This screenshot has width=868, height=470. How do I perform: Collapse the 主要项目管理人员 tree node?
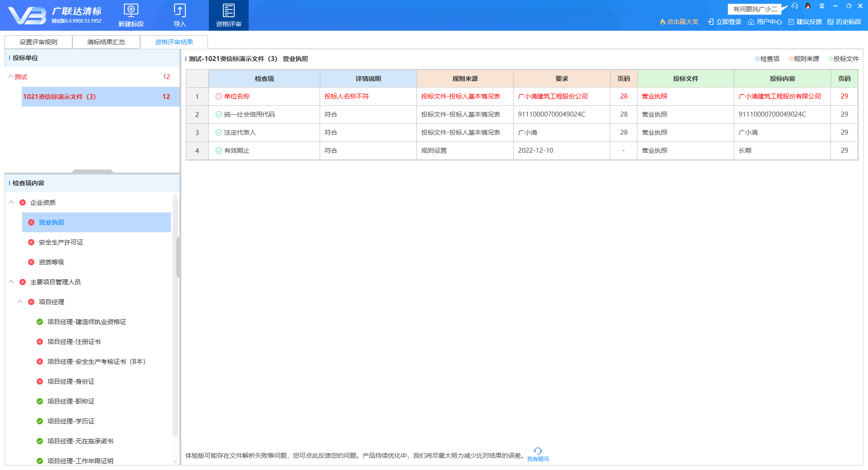point(11,282)
